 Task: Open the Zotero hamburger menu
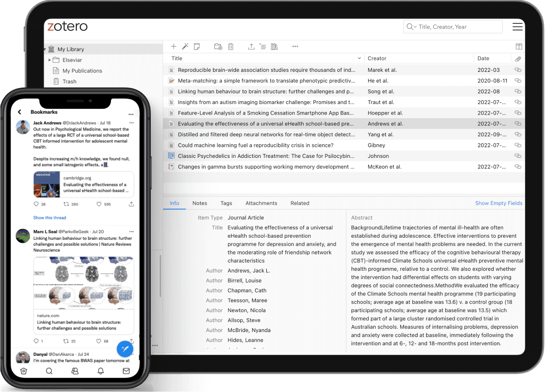click(517, 27)
